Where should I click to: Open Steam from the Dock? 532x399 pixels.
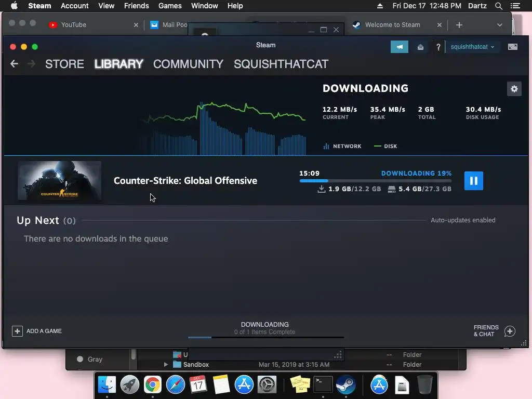click(x=345, y=385)
